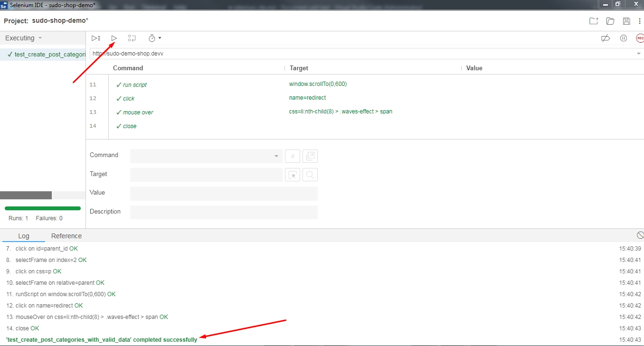The image size is (644, 346).
Task: Click Run all tests icon
Action: (96, 38)
